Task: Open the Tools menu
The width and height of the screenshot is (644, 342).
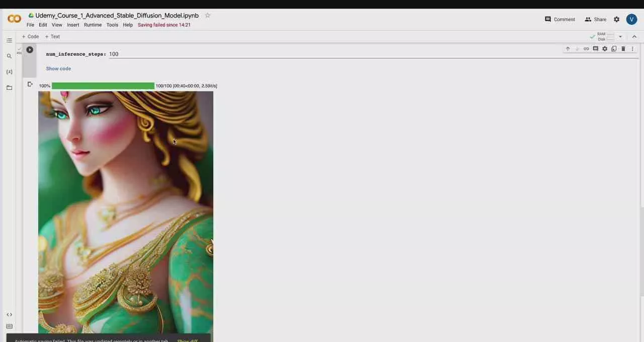Action: tap(112, 25)
